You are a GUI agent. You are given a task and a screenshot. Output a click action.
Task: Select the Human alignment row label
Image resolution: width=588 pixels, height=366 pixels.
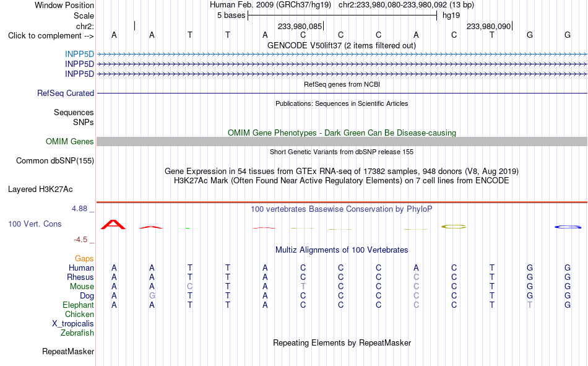[81, 268]
